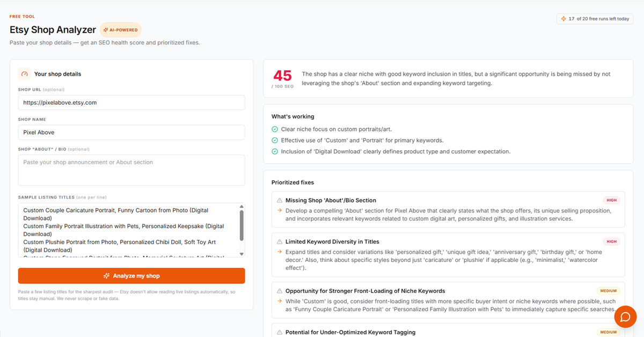This screenshot has width=644, height=337.
Task: Focus the Shop URL input field
Action: pyautogui.click(x=131, y=102)
